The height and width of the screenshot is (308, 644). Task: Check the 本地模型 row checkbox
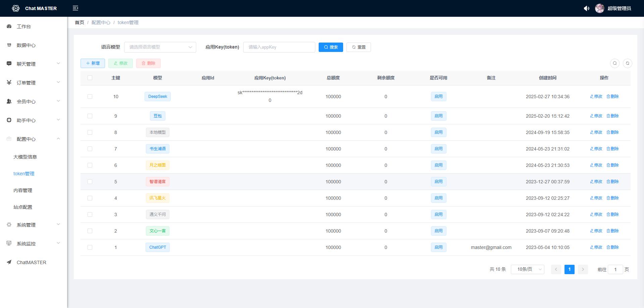[x=90, y=132]
